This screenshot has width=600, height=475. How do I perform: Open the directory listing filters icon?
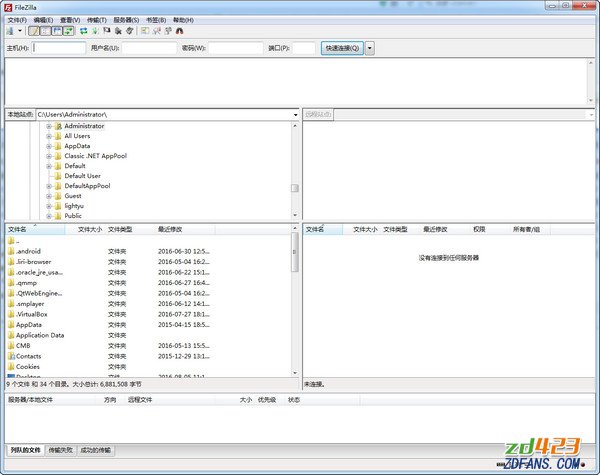(x=144, y=31)
